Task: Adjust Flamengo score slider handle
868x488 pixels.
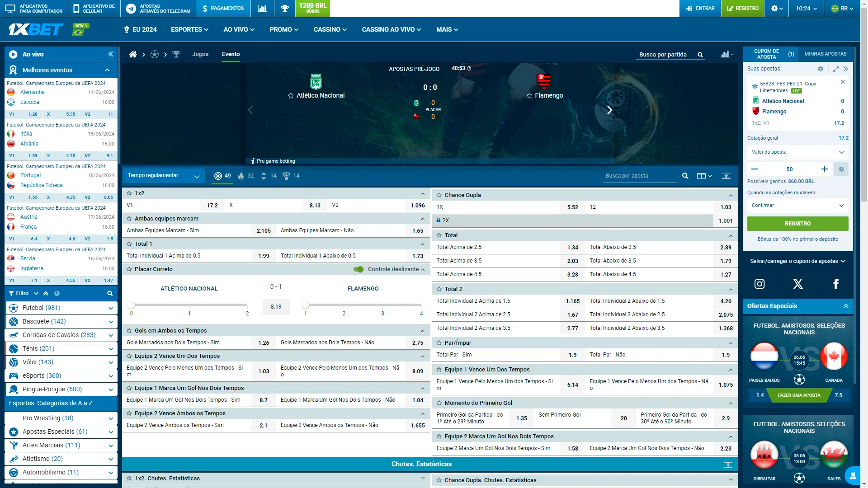Action: tap(305, 305)
